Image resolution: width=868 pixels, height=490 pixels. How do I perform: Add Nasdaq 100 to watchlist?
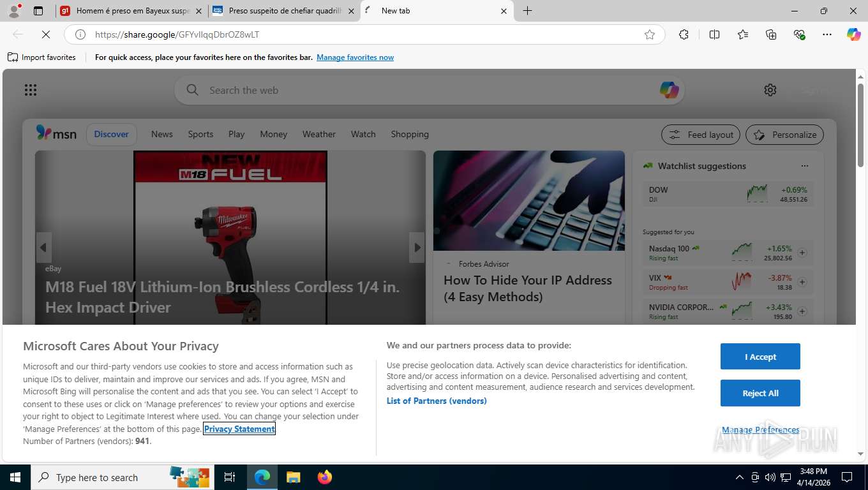pyautogui.click(x=802, y=253)
